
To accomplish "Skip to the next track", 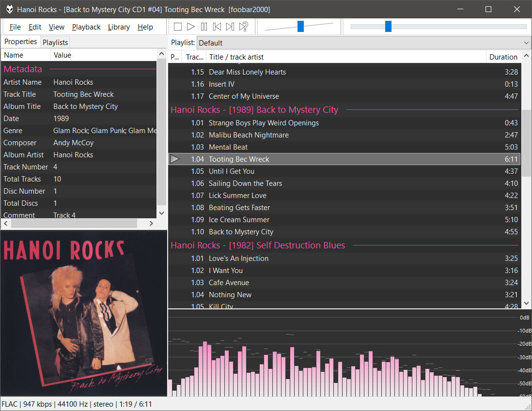I will (230, 27).
